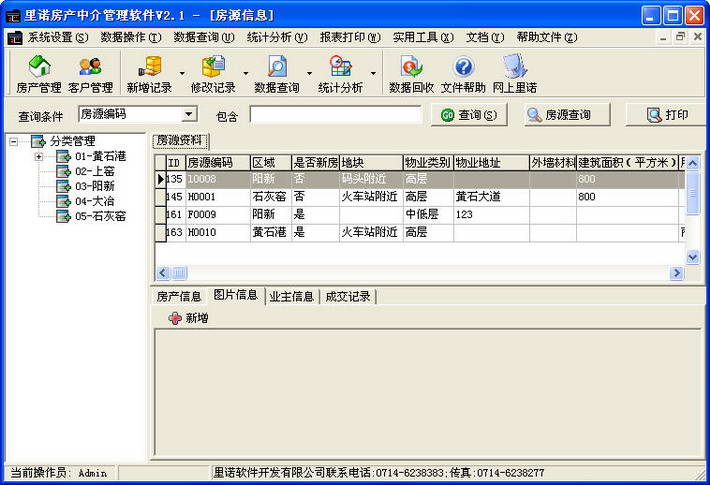Click the vertical scrollbar thumb of table

point(693,193)
